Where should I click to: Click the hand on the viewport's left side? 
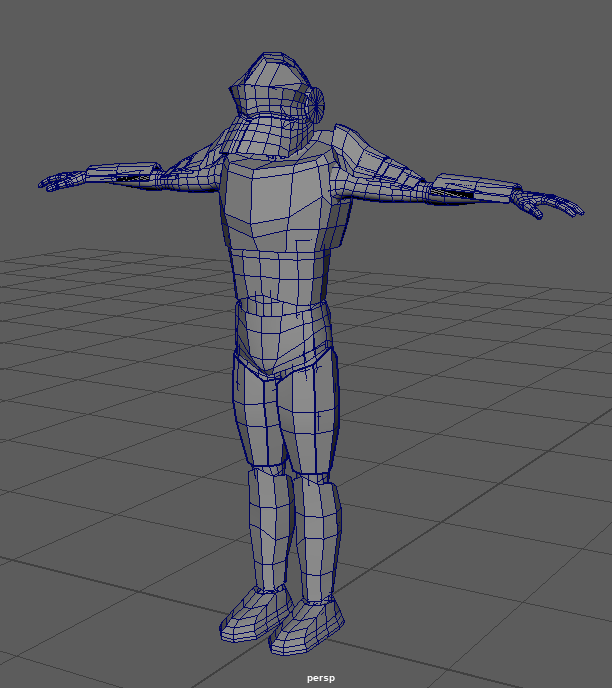(x=60, y=181)
